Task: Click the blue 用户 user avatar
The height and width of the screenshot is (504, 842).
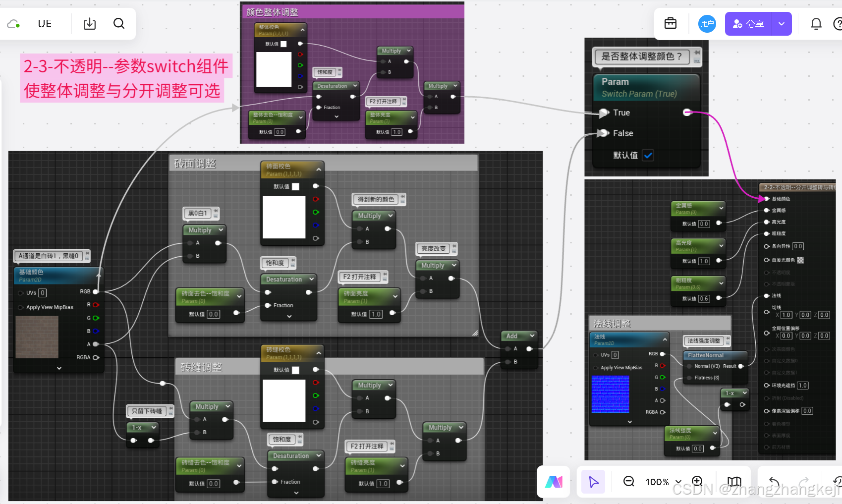Action: 707,23
